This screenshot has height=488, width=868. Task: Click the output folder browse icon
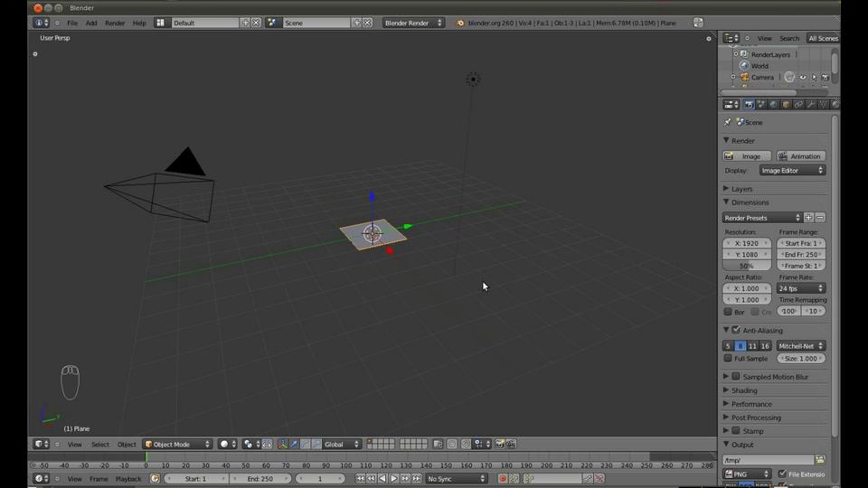tap(820, 460)
